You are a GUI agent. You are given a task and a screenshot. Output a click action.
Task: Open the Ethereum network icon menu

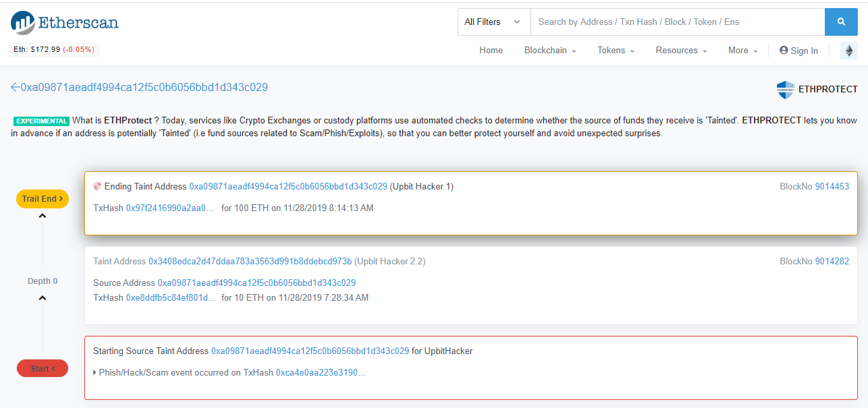[849, 51]
